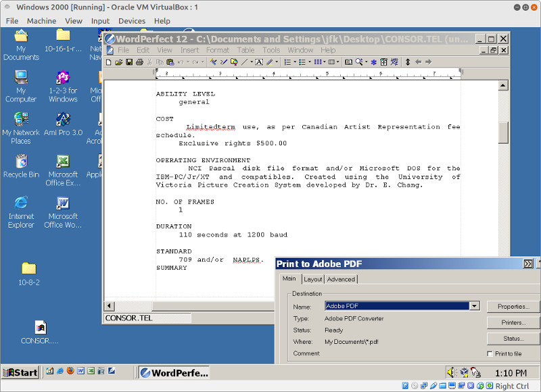Screen dimensions: 541x392
Task: Expand the Table dropdown arrow
Action: tap(337, 62)
